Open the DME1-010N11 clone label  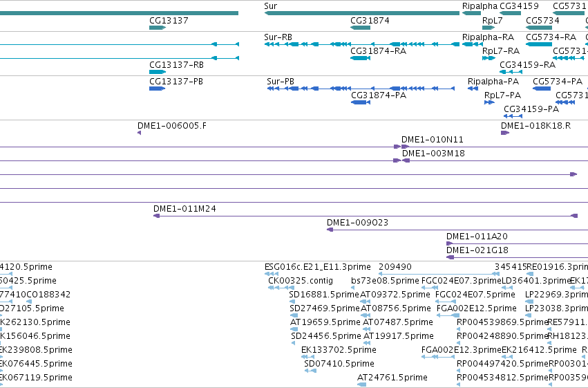click(x=433, y=140)
